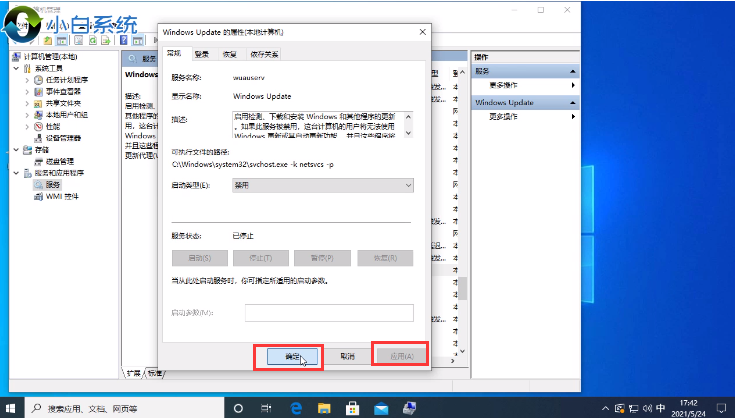Select 设备管理器 in the tree

63,138
